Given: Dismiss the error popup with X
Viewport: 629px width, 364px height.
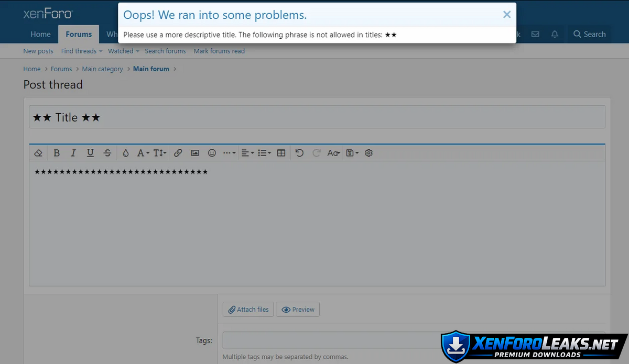Looking at the screenshot, I should click(x=506, y=15).
